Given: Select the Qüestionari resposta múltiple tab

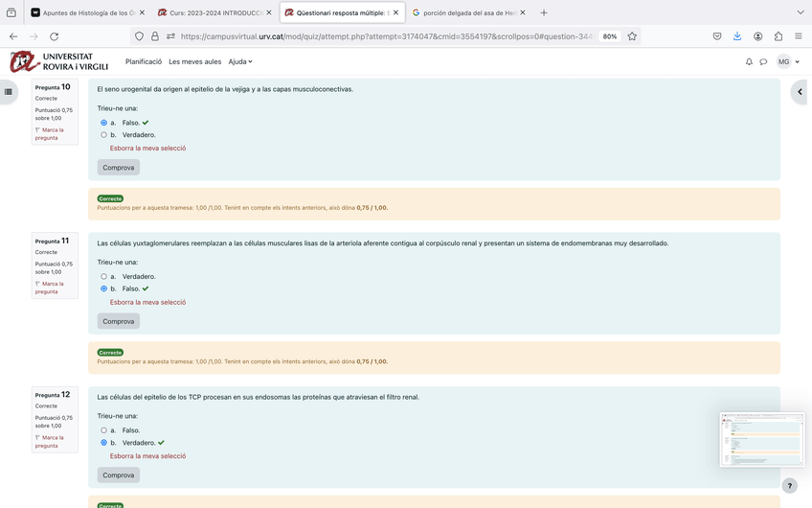Looking at the screenshot, I should click(342, 12).
